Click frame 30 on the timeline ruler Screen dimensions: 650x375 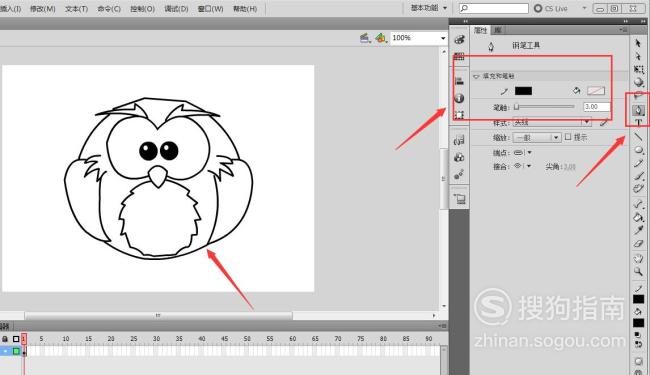(156, 339)
